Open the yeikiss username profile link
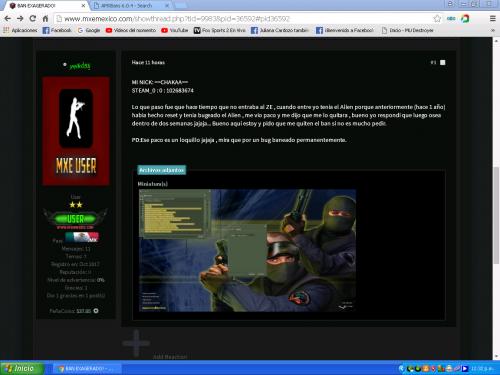This screenshot has width=500, height=375. tap(80, 66)
